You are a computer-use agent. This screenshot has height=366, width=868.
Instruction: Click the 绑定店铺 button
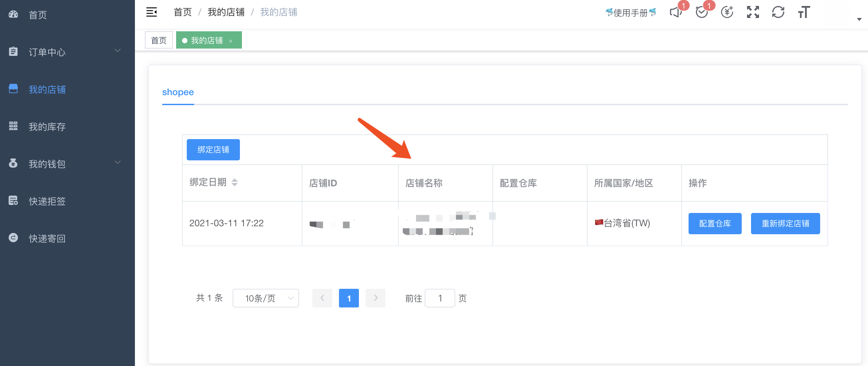213,149
